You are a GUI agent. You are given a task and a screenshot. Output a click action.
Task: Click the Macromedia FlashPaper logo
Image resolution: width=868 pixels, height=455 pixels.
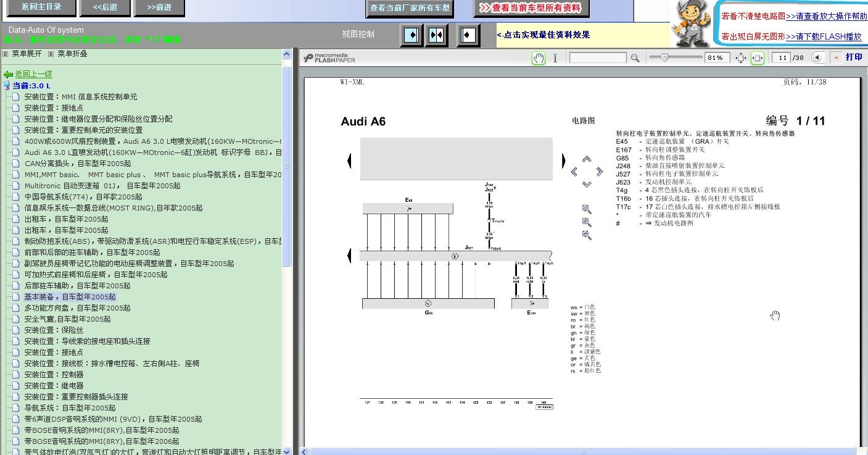click(x=330, y=58)
